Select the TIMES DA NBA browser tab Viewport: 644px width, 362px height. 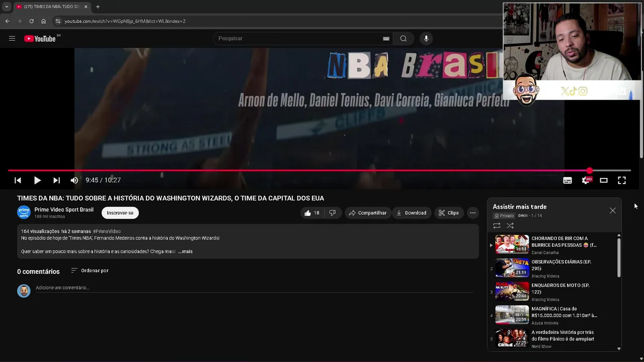coord(52,7)
